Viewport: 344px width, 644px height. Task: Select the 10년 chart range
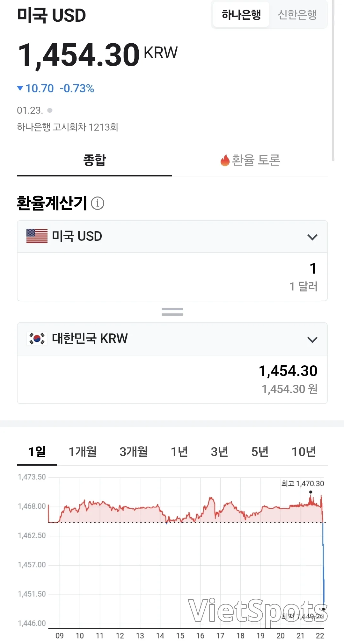304,452
